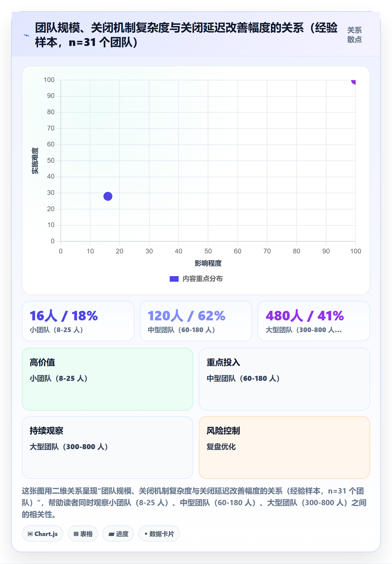Click the 小团队（8-25 人） caption under 16人

(56, 330)
